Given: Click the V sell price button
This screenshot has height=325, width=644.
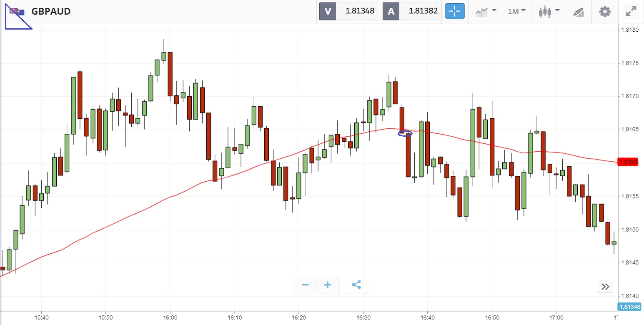Looking at the screenshot, I should 348,11.
